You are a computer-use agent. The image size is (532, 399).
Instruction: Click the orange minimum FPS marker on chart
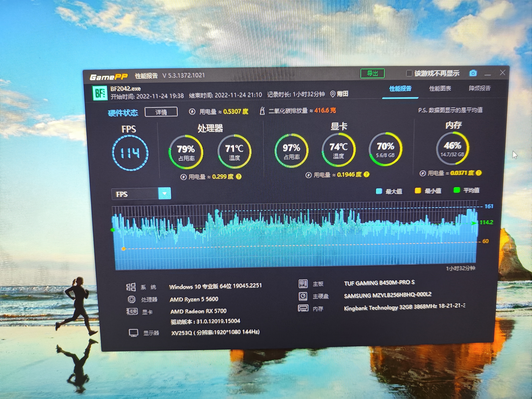(124, 249)
